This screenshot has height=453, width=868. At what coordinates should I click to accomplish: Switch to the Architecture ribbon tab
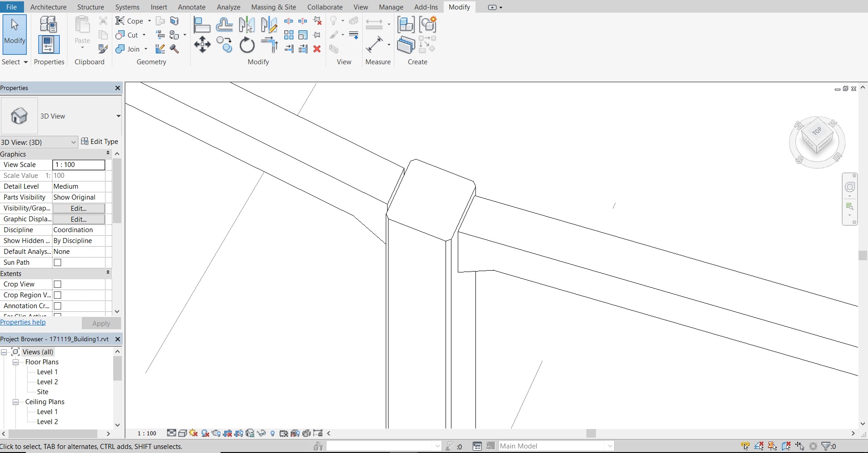coord(48,7)
